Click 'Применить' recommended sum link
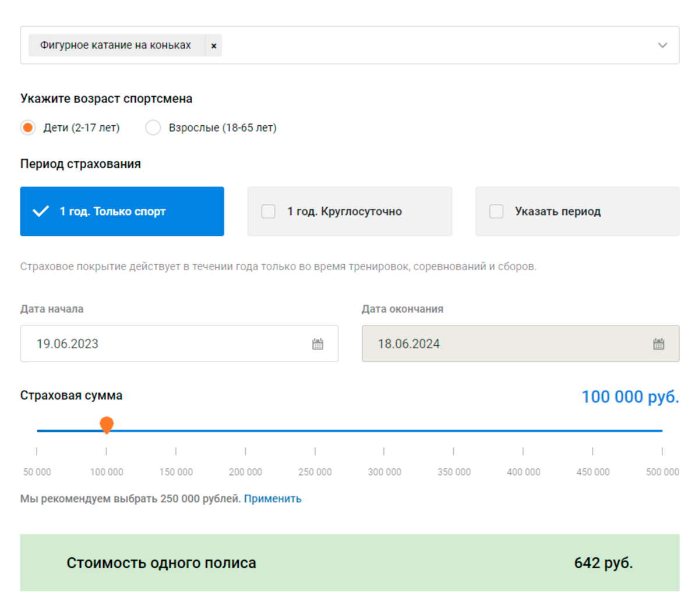This screenshot has width=699, height=616. [273, 499]
